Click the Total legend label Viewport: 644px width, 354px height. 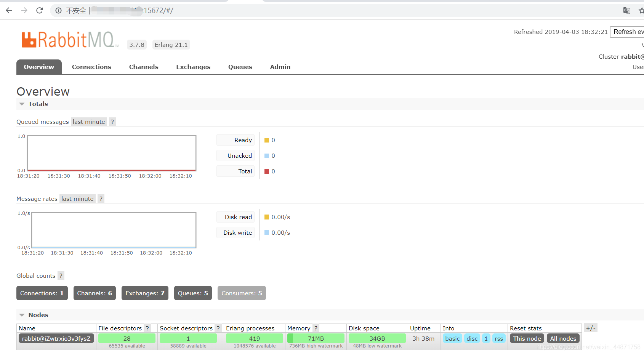pyautogui.click(x=235, y=171)
